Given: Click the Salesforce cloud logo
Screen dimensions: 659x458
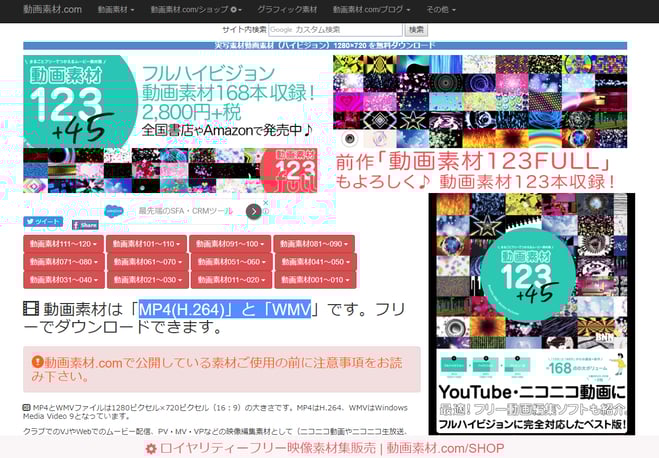Looking at the screenshot, I should tap(113, 211).
